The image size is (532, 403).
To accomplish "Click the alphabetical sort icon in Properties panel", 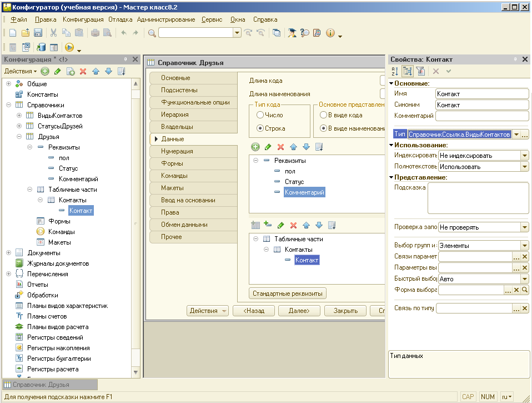I will (x=395, y=71).
